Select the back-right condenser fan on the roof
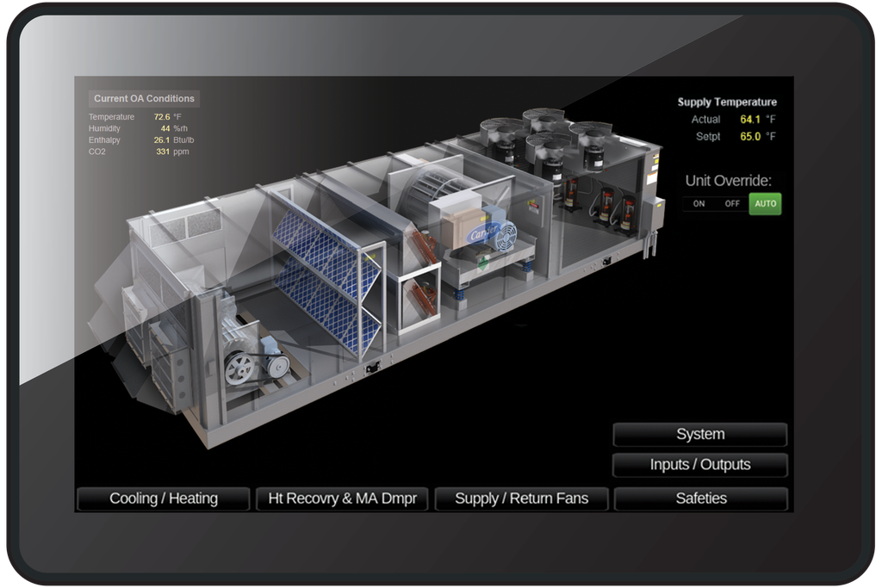The width and height of the screenshot is (882, 588). pyautogui.click(x=590, y=135)
